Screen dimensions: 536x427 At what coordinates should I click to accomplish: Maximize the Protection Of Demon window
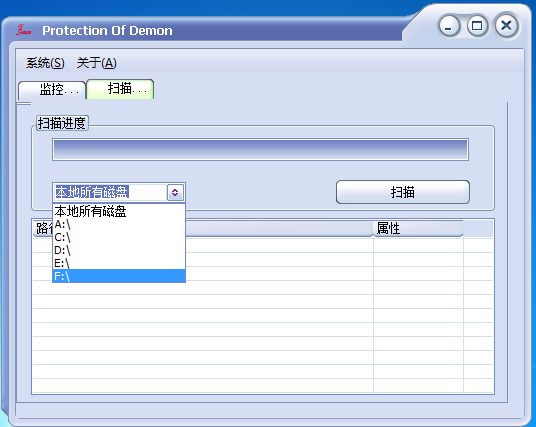pyautogui.click(x=477, y=26)
